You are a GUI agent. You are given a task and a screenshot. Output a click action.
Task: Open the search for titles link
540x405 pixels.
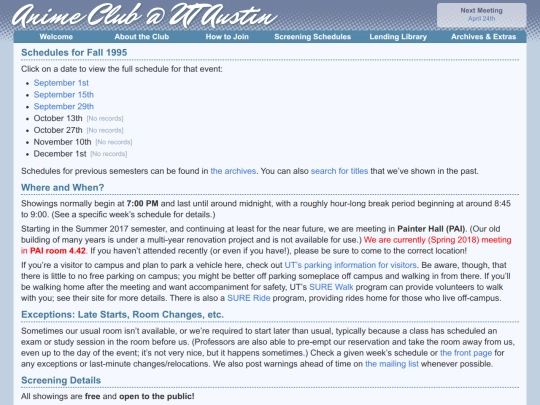coord(339,171)
